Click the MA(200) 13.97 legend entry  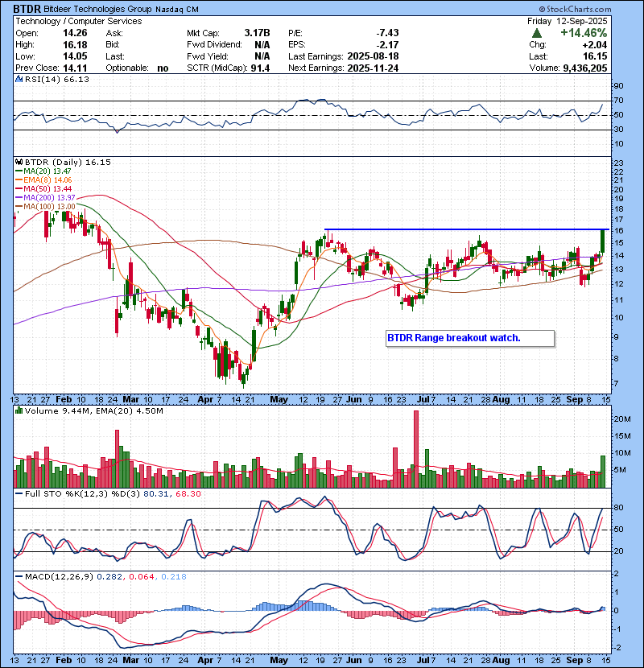[x=45, y=198]
